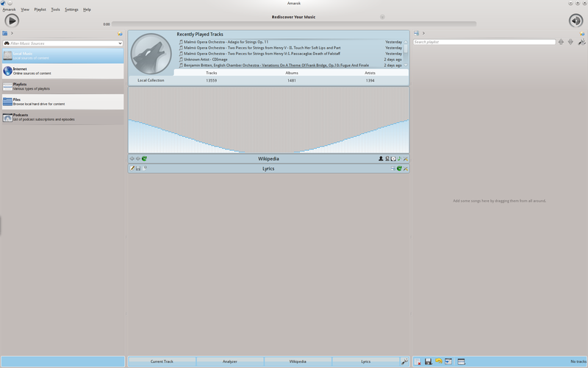Open the Podcasts category
The image size is (588, 368).
[63, 117]
